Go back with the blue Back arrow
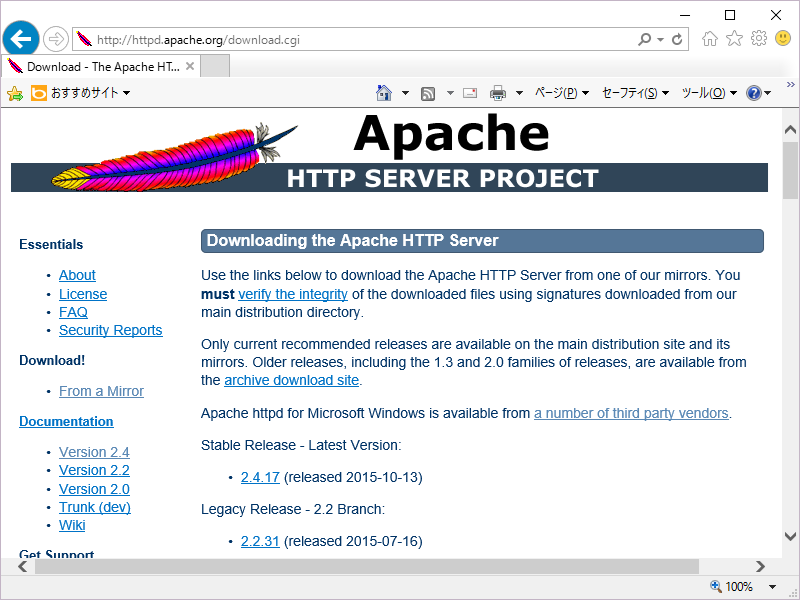800x600 pixels. (21, 39)
